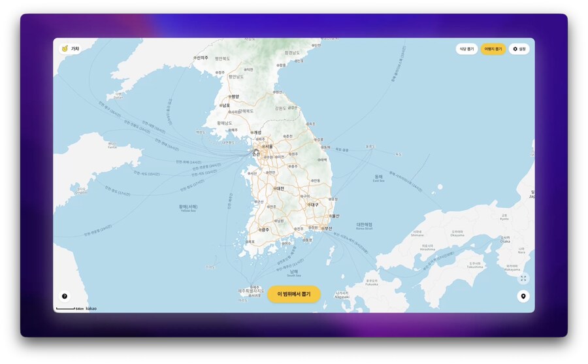
Task: Click the 대전 city label
Action: [x=280, y=188]
